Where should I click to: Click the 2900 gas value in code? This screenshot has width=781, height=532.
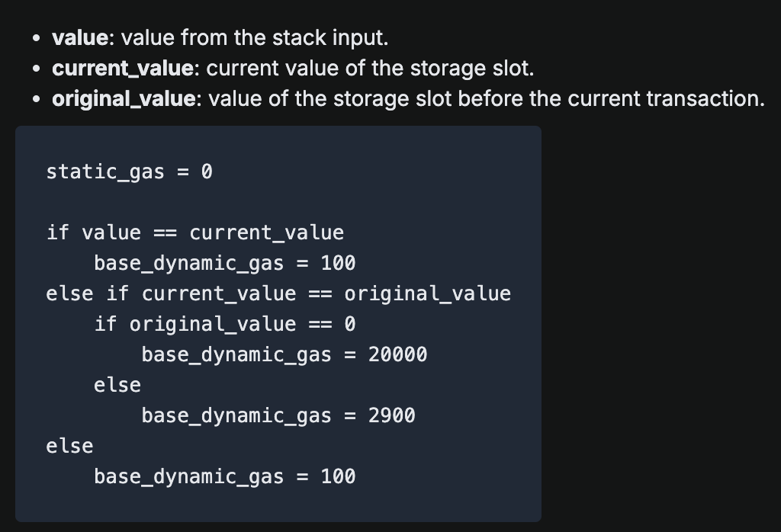click(x=391, y=415)
